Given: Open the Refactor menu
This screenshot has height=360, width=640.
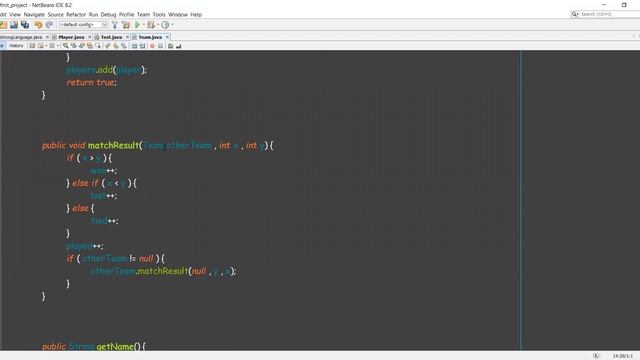Looking at the screenshot, I should click(x=76, y=15).
